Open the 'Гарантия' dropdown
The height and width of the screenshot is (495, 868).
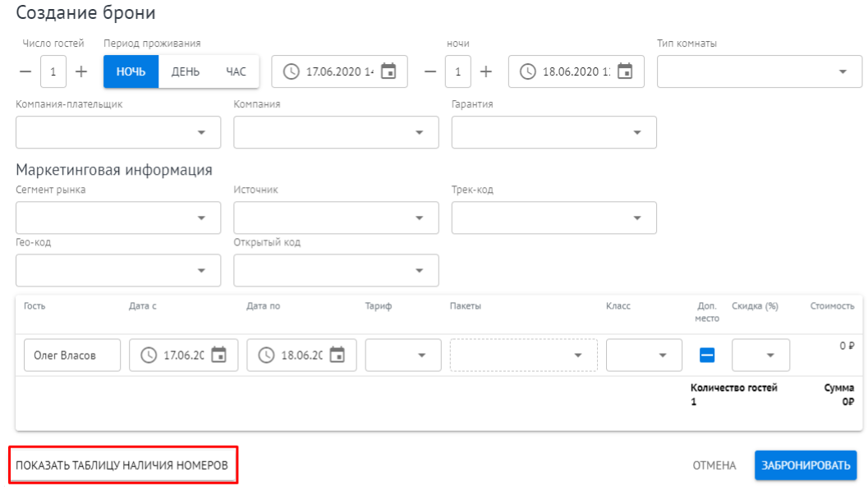pos(553,132)
